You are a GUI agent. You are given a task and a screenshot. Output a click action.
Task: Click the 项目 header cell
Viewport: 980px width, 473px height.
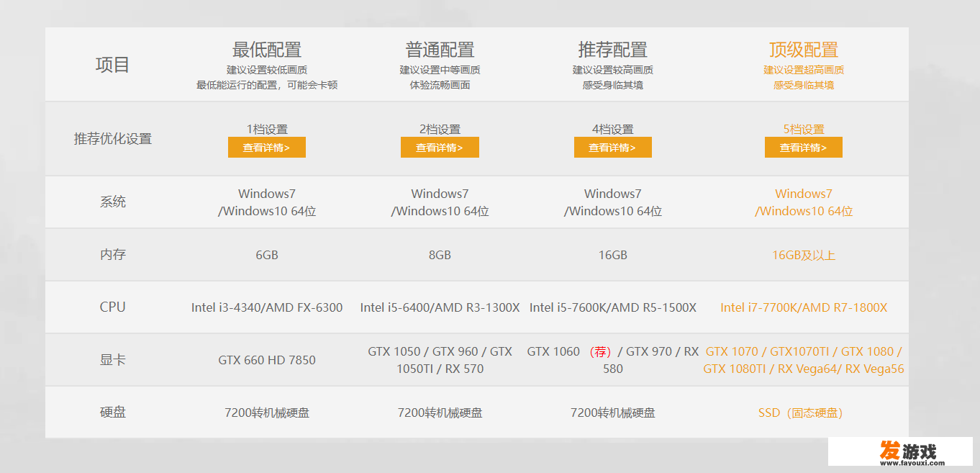coord(113,65)
